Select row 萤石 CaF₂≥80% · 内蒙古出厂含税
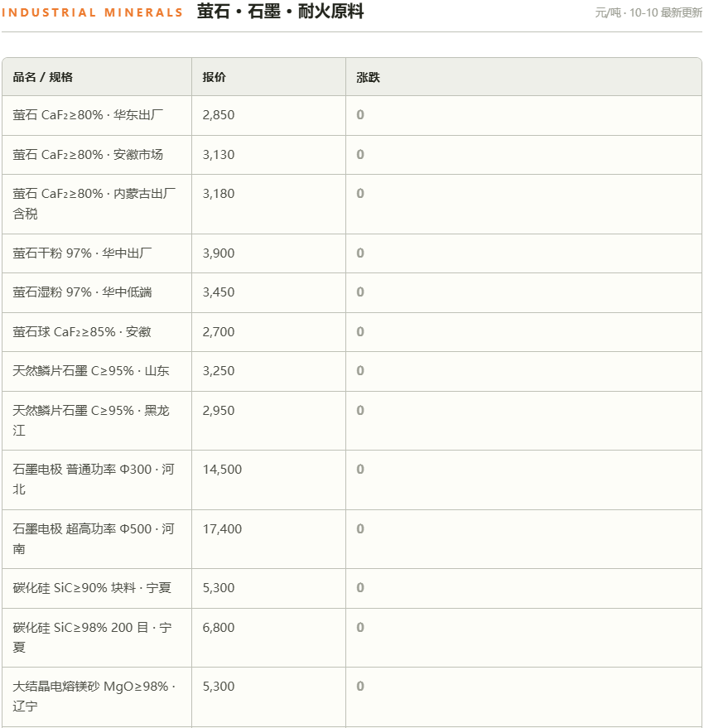Screen dimensions: 704x728 [x=352, y=205]
